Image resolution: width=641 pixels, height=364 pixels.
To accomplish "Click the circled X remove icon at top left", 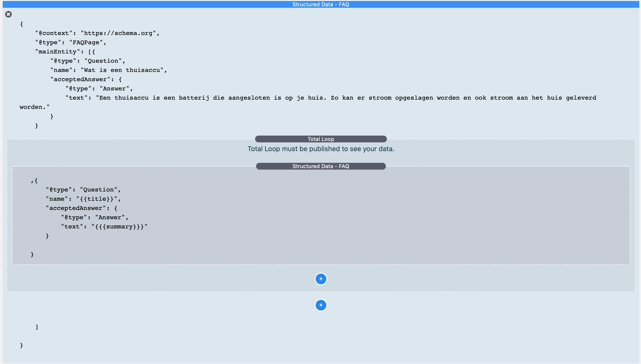I will pyautogui.click(x=9, y=14).
